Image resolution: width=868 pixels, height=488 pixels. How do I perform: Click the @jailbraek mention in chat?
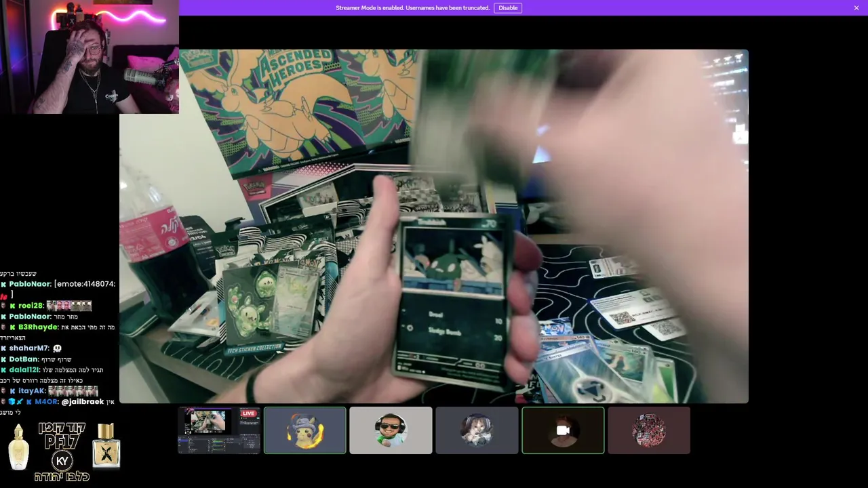point(83,402)
